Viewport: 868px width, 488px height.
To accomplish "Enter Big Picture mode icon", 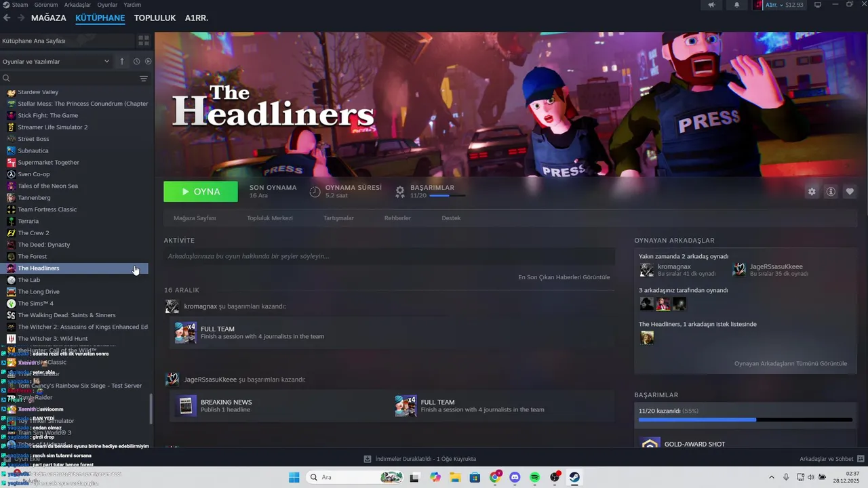I will pos(818,5).
